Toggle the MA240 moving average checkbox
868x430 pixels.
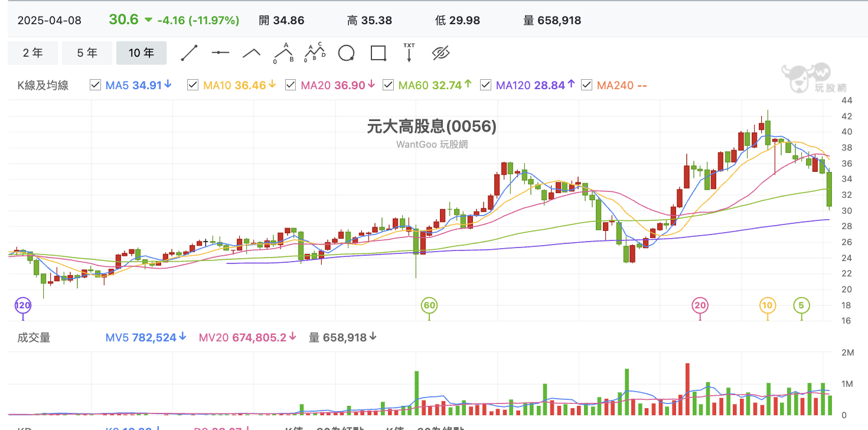[x=587, y=85]
